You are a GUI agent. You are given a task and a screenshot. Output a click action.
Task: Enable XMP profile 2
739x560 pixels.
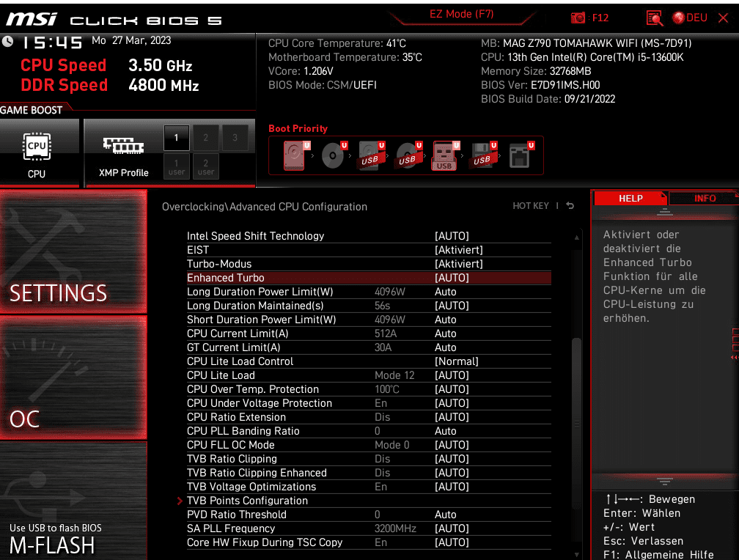[x=205, y=138]
